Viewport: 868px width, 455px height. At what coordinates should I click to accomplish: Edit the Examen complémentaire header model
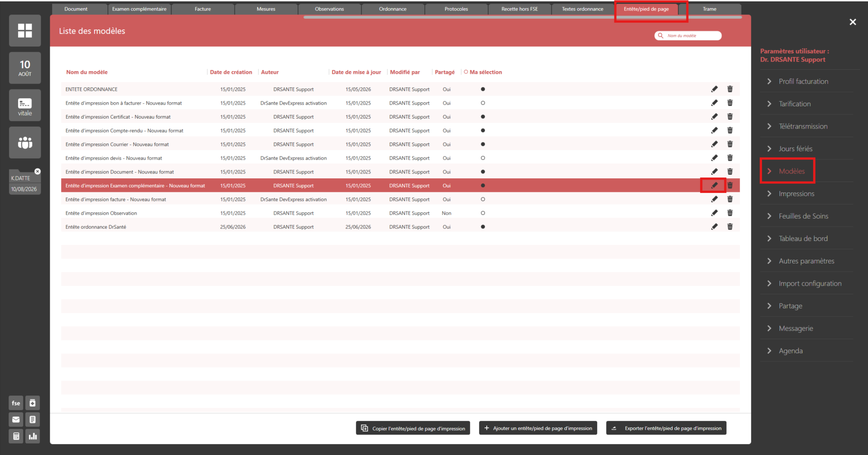[x=715, y=185]
